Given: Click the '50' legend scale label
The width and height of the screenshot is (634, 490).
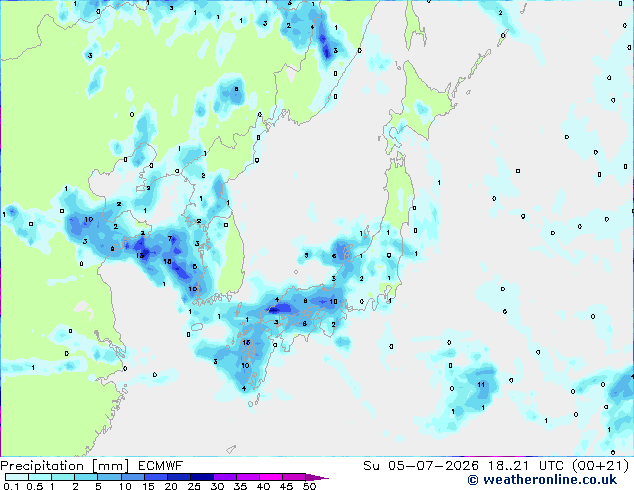Looking at the screenshot, I should 309,486.
